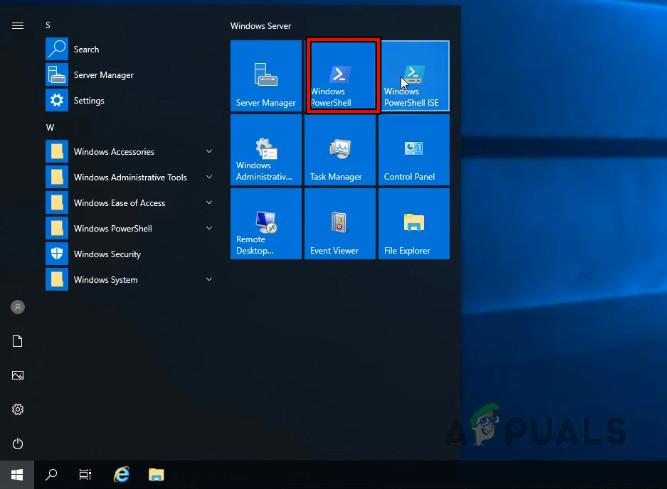Click the Windows Security shield icon
Screen dimensions: 667x489
[57, 254]
